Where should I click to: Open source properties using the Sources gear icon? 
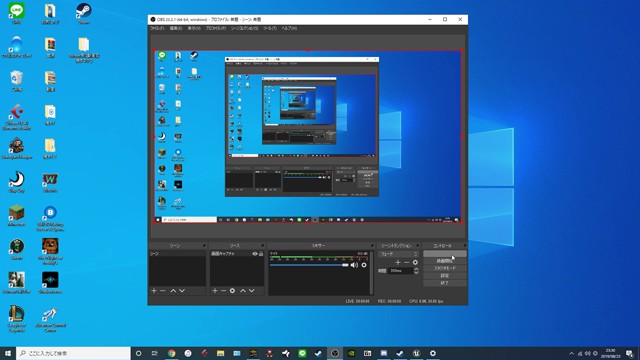point(232,291)
